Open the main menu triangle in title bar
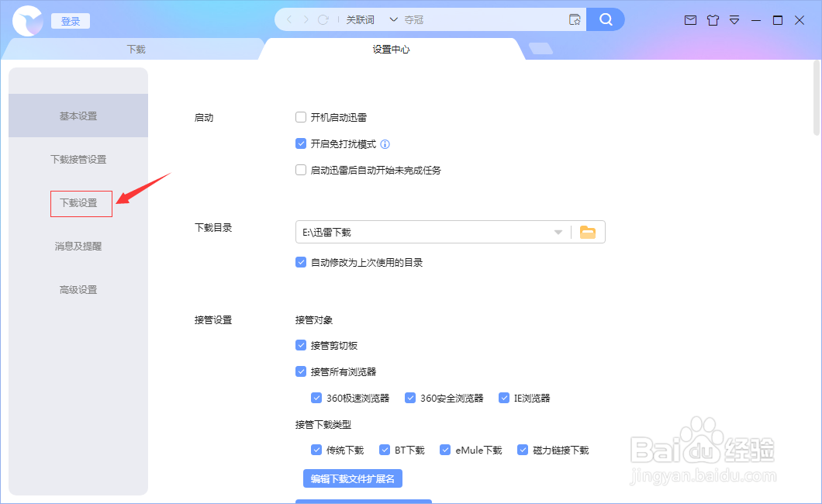The width and height of the screenshot is (822, 504). (734, 19)
